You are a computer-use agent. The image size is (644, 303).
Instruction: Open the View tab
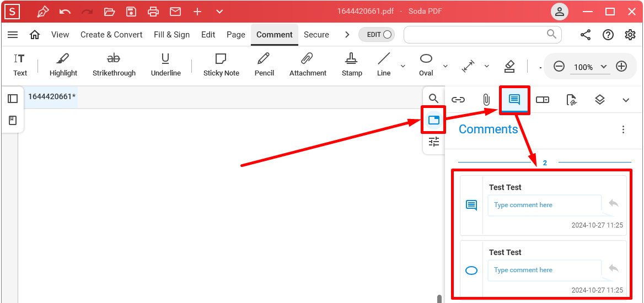point(60,35)
